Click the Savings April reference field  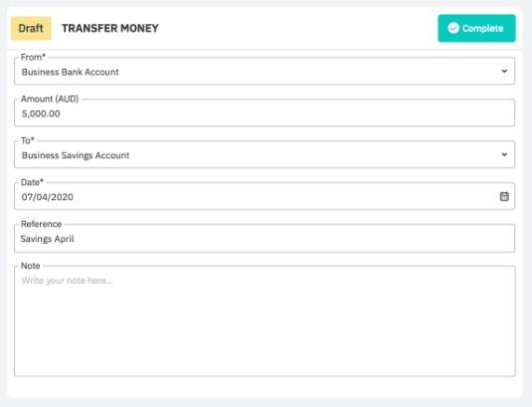(265, 238)
